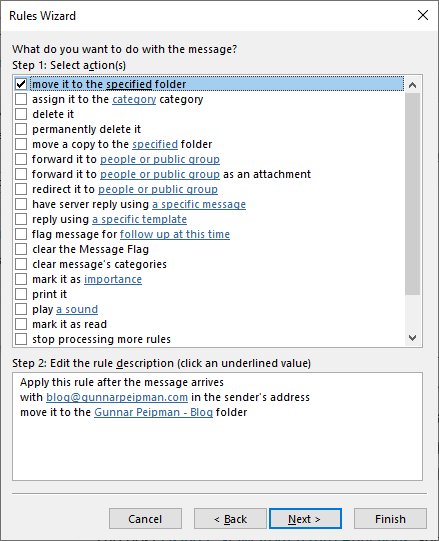Uncheck the move it to the specified folder checkbox
Viewport: 439px width, 541px height.
coord(21,84)
